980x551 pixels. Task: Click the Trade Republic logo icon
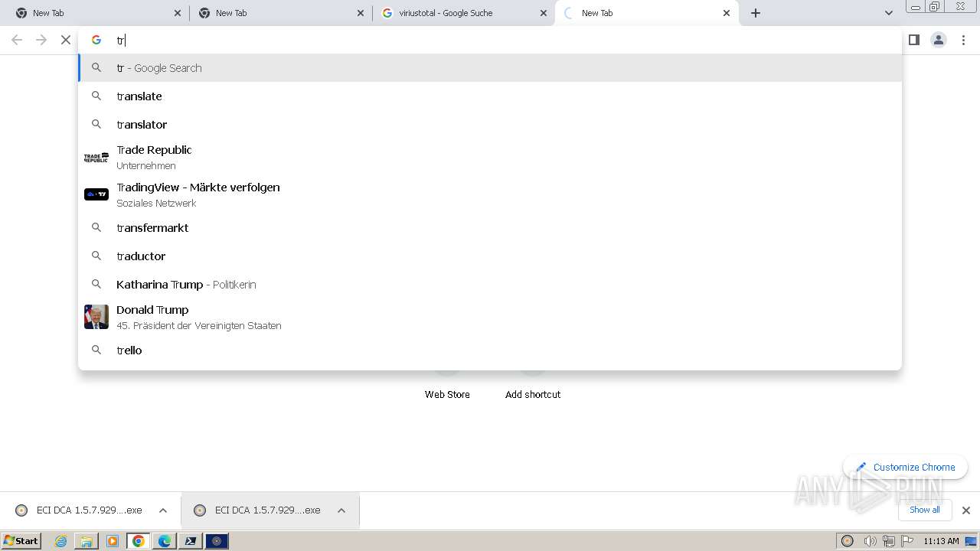(96, 158)
